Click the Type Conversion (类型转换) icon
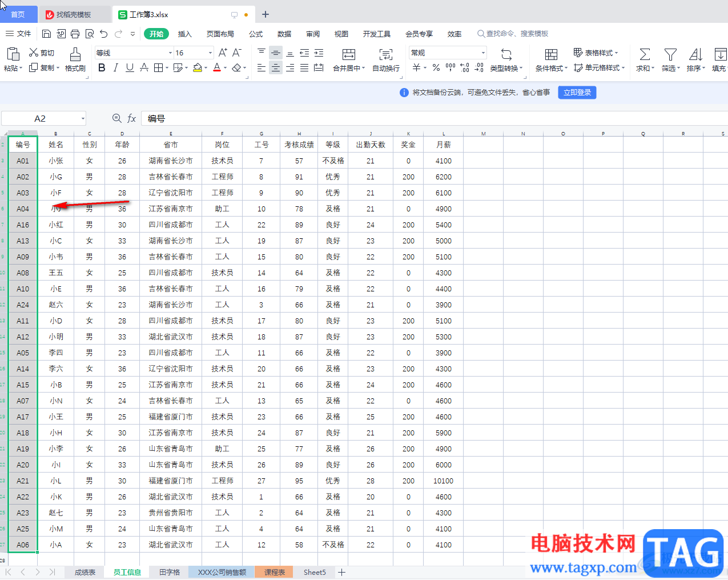The width and height of the screenshot is (728, 580). (506, 54)
